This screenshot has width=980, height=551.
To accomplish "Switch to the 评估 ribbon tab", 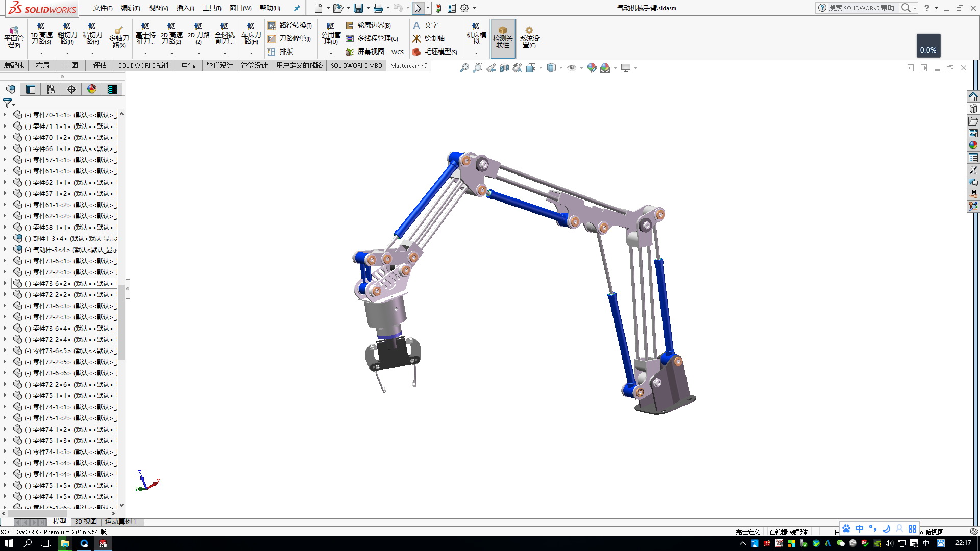I will coord(100,65).
